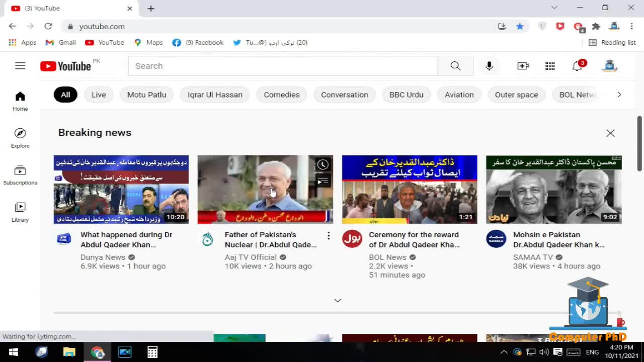Click install app icon in address bar
Image resolution: width=644 pixels, height=362 pixels.
point(502,26)
